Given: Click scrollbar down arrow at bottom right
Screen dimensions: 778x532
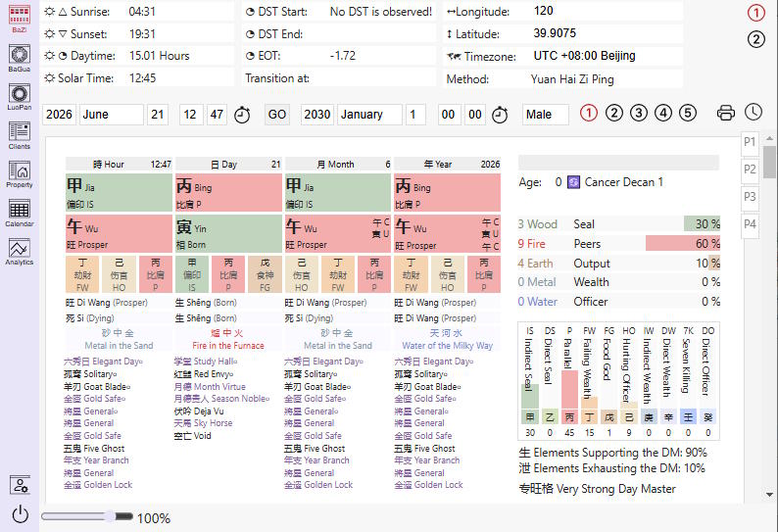Looking at the screenshot, I should click(769, 495).
